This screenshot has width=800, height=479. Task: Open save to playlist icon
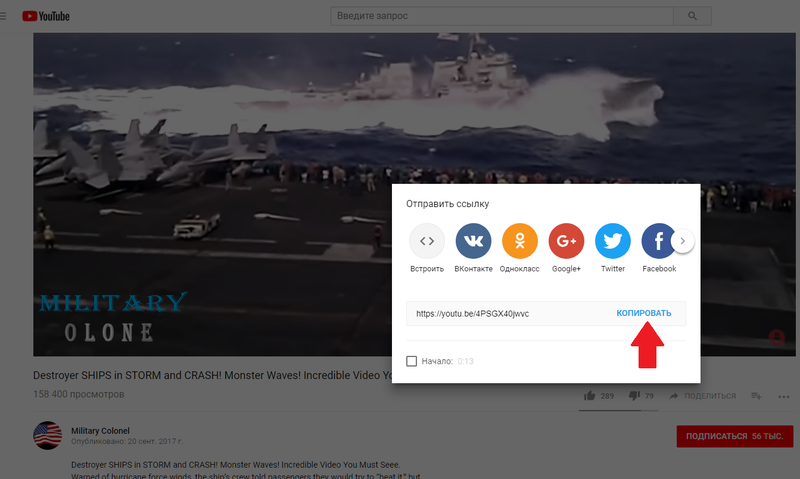757,396
